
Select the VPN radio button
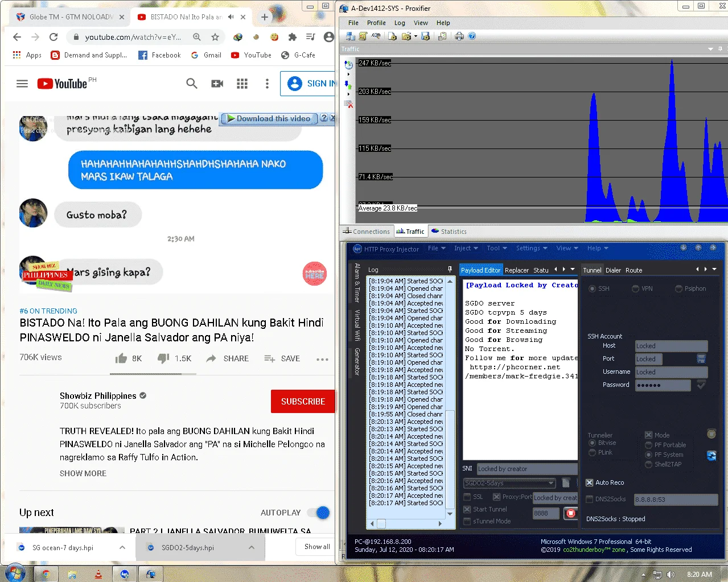pos(635,288)
